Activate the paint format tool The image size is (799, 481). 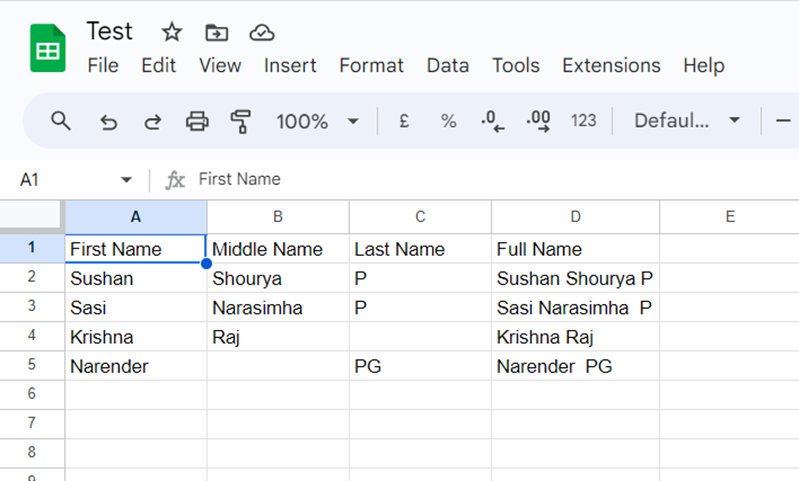click(241, 122)
